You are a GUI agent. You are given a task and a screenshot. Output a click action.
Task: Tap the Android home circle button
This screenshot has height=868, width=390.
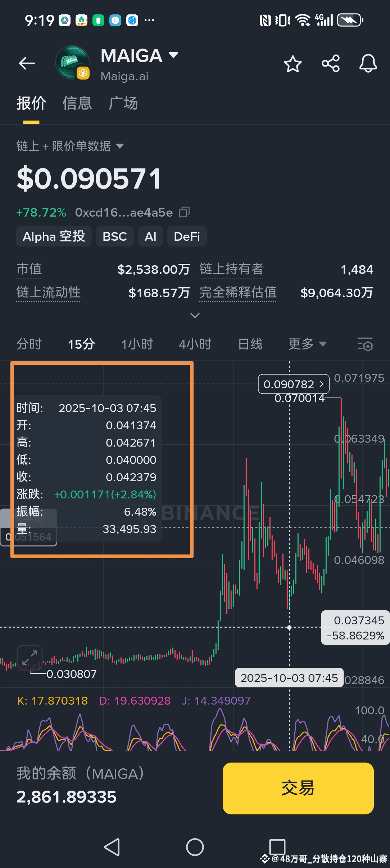pos(195,847)
